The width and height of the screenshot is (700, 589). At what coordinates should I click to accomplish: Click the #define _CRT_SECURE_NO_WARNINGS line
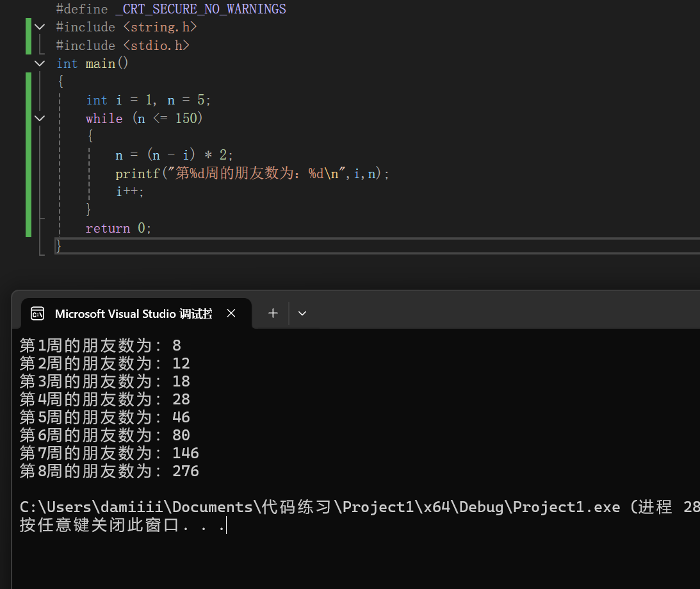[x=171, y=9]
